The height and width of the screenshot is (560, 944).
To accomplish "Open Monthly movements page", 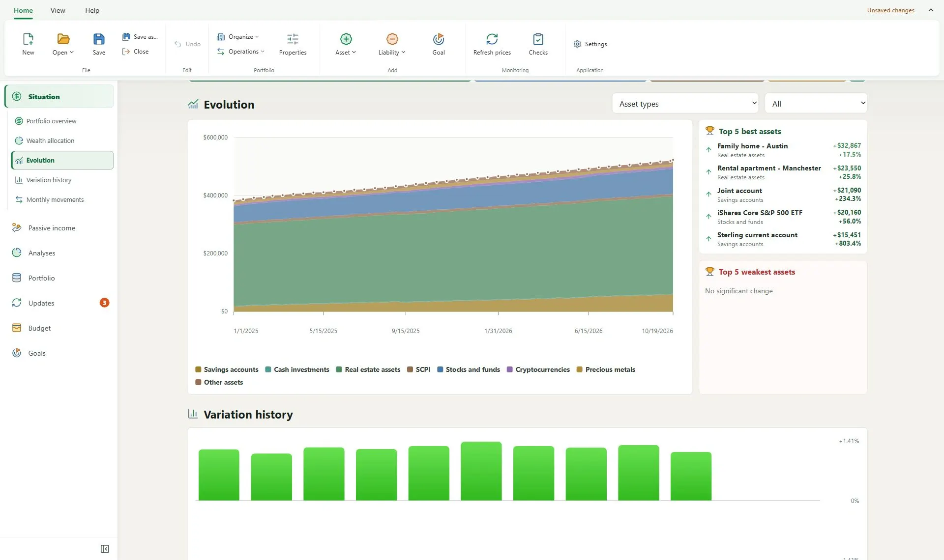I will tap(62, 199).
